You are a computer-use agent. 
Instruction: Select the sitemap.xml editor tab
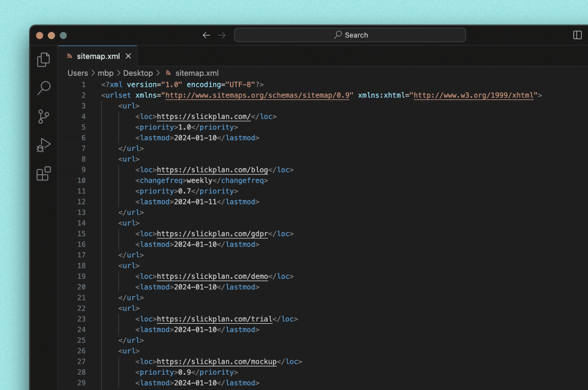click(x=98, y=56)
